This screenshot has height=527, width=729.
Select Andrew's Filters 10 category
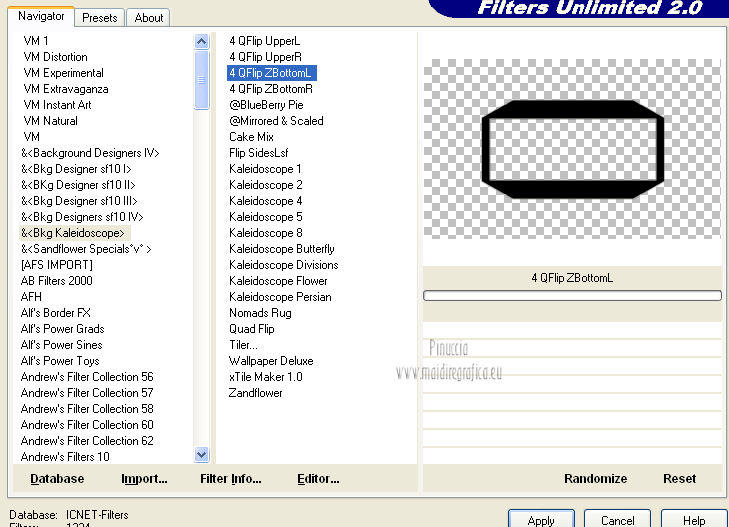point(65,457)
